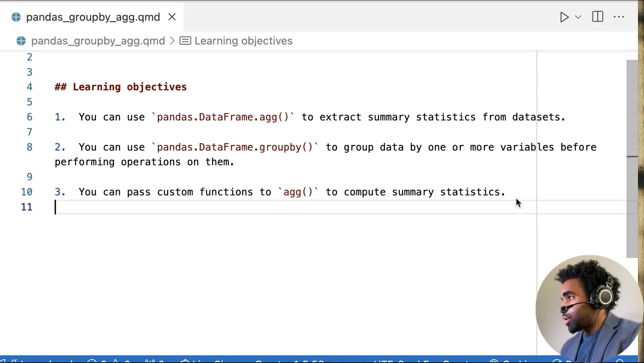This screenshot has height=363, width=644.
Task: Open the Learning objectives breadcrumb section
Action: tap(244, 41)
